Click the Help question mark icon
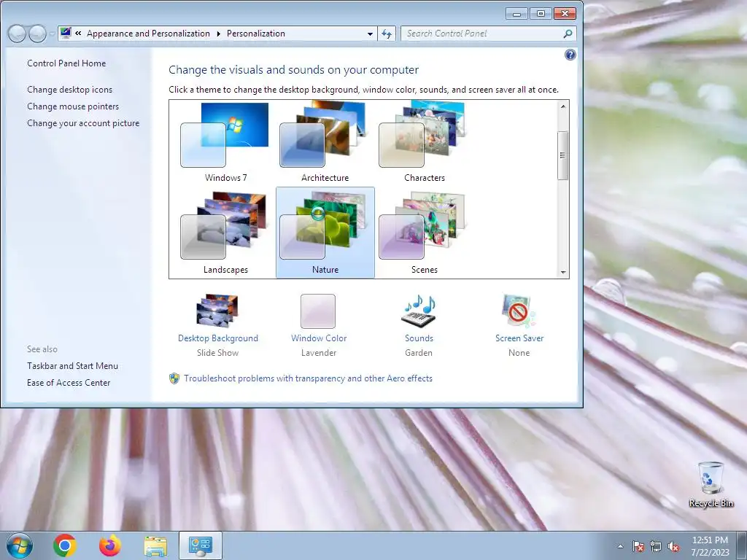The height and width of the screenshot is (560, 747). (x=570, y=55)
